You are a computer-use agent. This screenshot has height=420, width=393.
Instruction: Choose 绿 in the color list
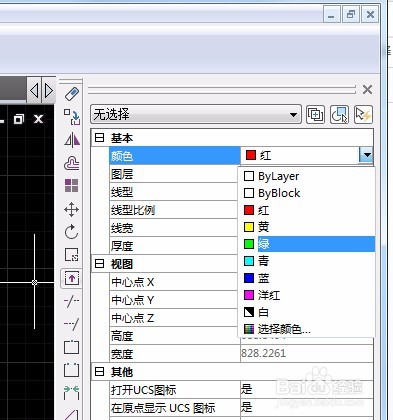point(306,244)
